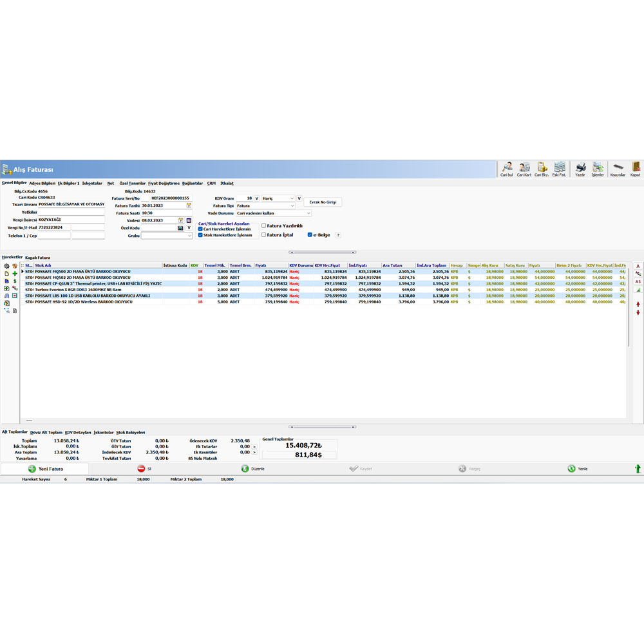The width and height of the screenshot is (644, 644).
Task: Close the form with Kapat icon
Action: pos(635,169)
